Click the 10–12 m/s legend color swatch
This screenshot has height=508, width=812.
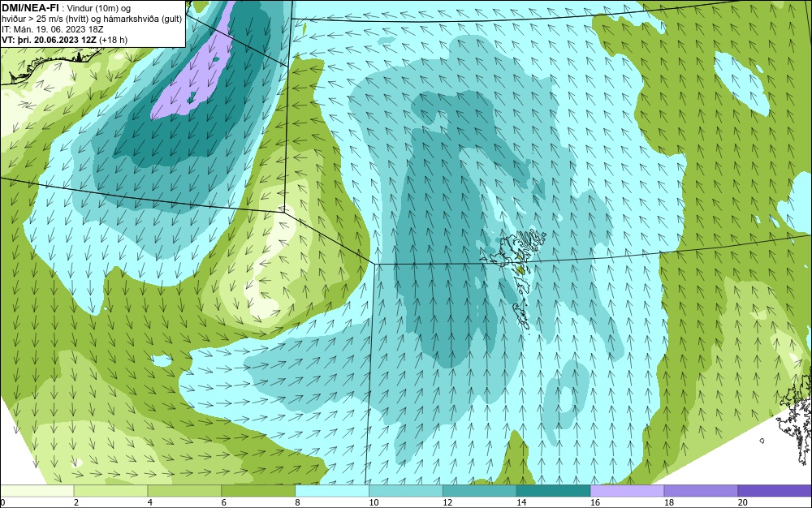tap(405, 490)
